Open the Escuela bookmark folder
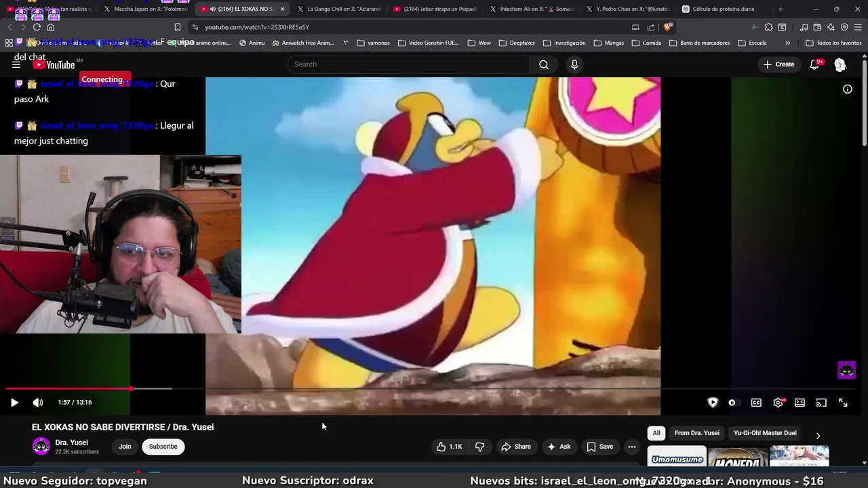Screen dimensions: 868x488 pyautogui.click(x=751, y=43)
